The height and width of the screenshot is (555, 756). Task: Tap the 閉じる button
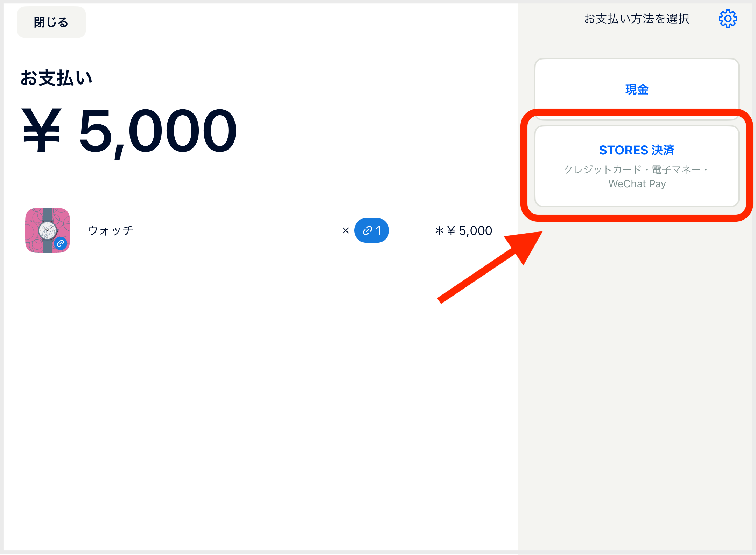tap(51, 22)
